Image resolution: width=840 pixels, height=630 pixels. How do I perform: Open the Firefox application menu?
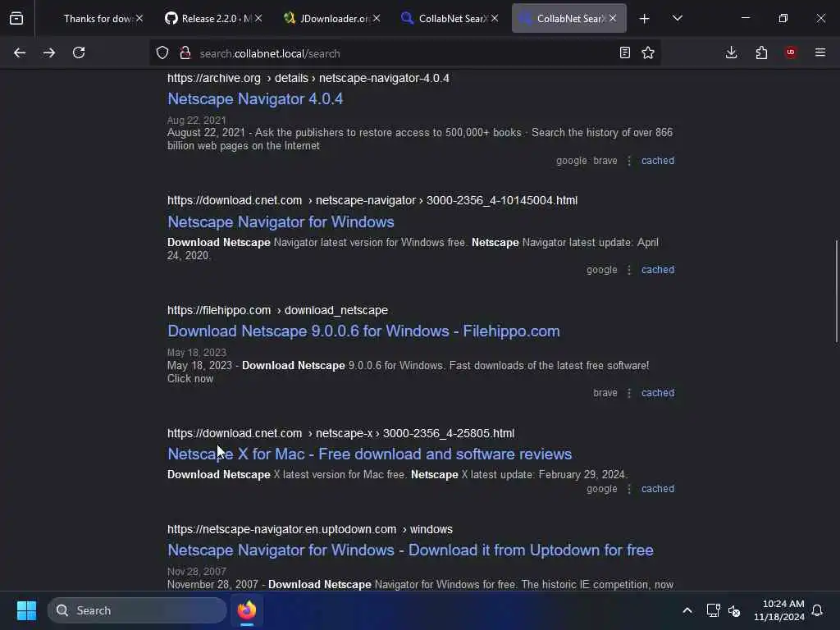click(x=820, y=52)
